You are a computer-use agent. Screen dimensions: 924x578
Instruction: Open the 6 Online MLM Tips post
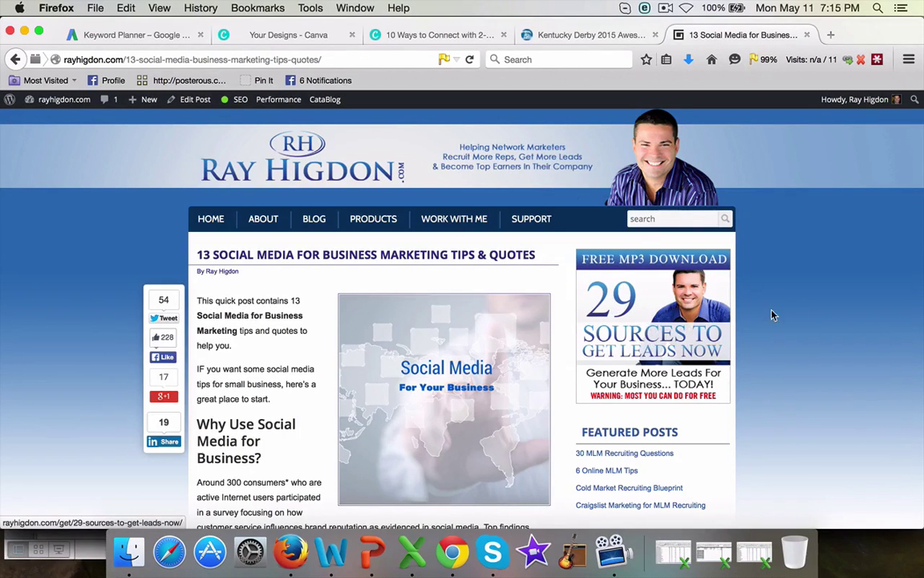tap(606, 470)
